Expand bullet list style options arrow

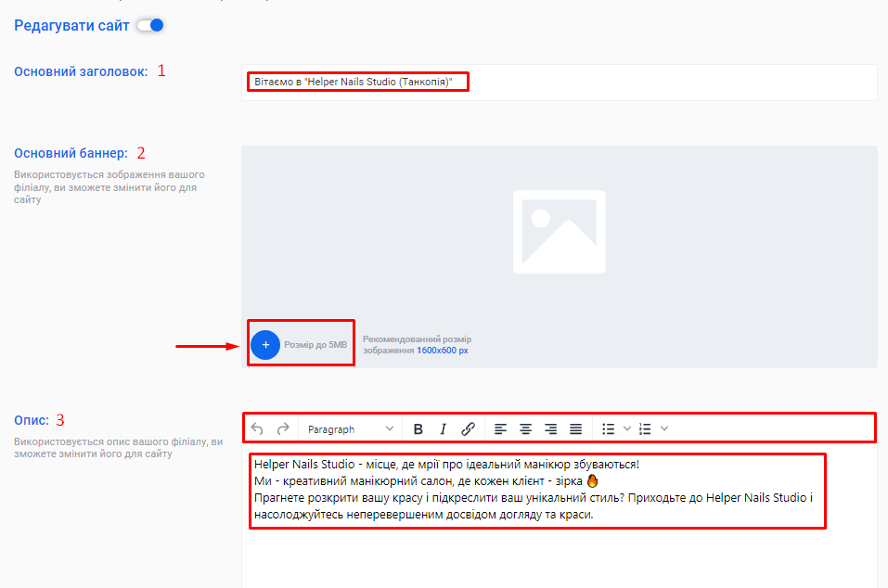[627, 428]
